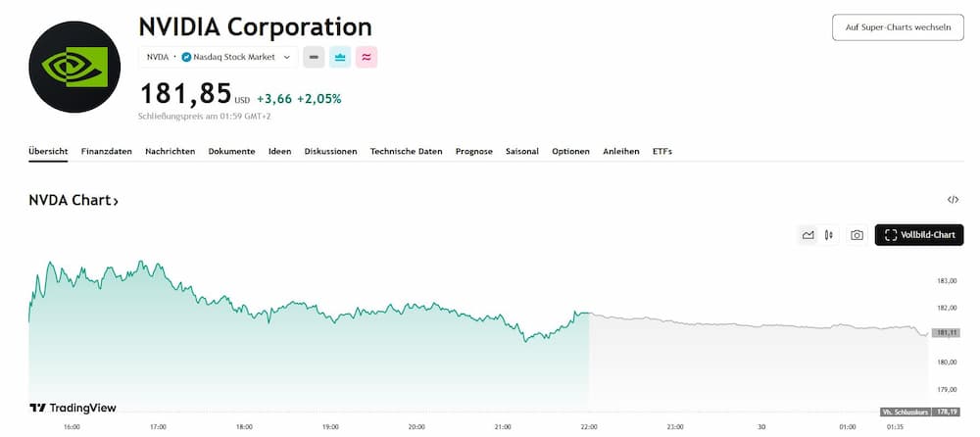This screenshot has width=980, height=437.
Task: Open the embed code icon
Action: [953, 200]
